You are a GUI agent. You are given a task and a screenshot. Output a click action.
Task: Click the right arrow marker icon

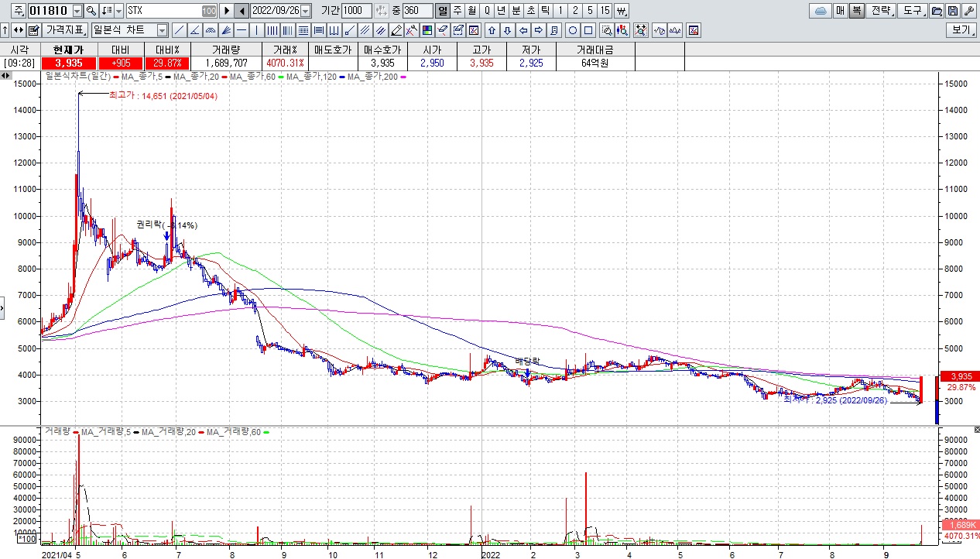tap(539, 30)
